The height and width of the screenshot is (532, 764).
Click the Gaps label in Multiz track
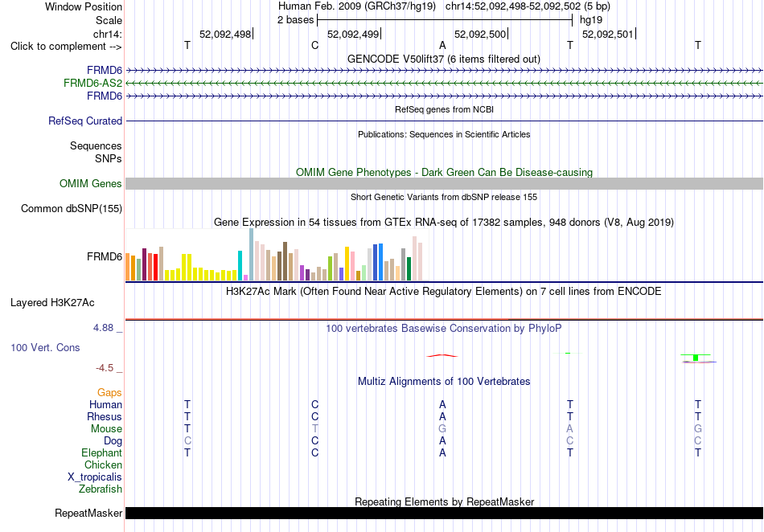(x=109, y=393)
